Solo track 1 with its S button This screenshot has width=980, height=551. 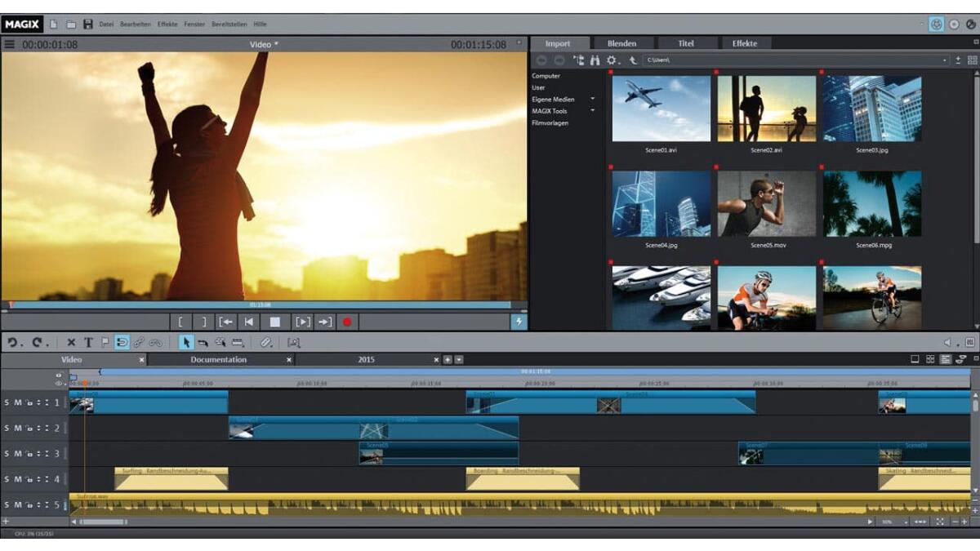pyautogui.click(x=7, y=402)
